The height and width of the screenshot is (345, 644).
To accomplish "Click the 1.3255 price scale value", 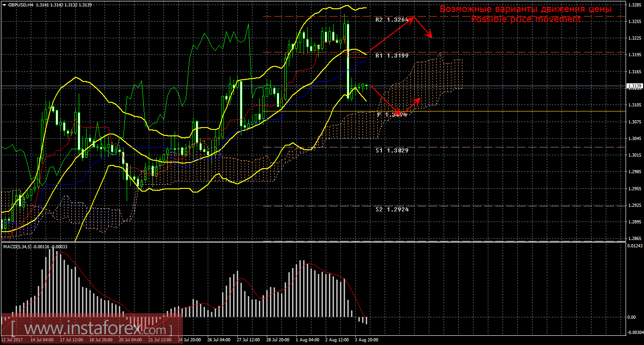I will [634, 22].
